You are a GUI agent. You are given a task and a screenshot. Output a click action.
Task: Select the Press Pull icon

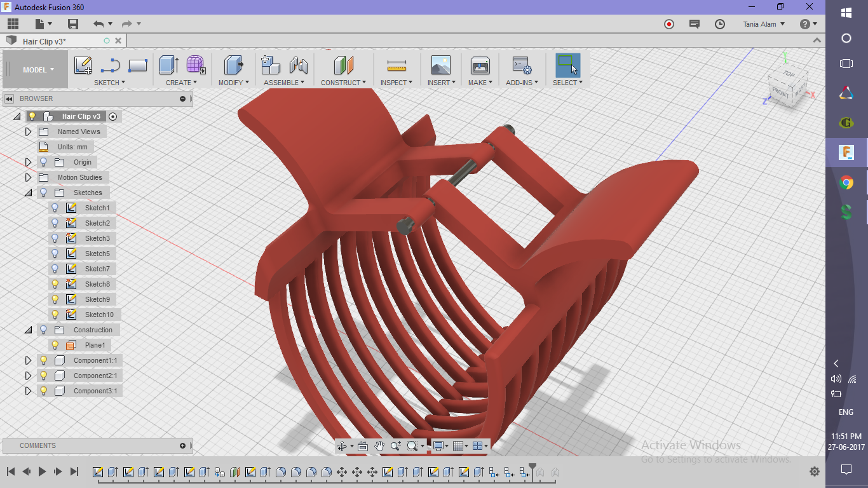233,65
